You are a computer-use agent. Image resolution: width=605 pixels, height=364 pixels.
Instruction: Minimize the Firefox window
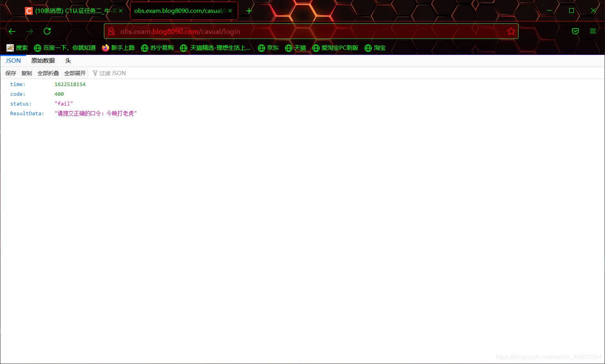[x=549, y=11]
